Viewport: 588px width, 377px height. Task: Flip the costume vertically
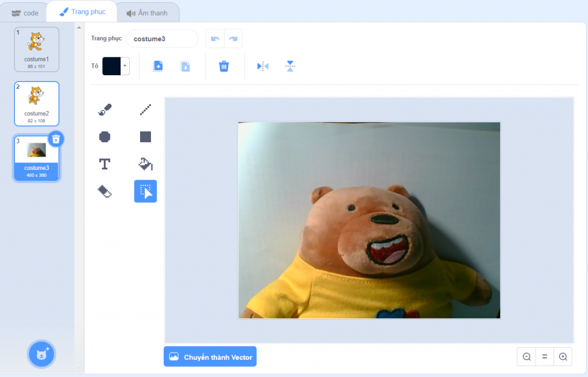290,67
